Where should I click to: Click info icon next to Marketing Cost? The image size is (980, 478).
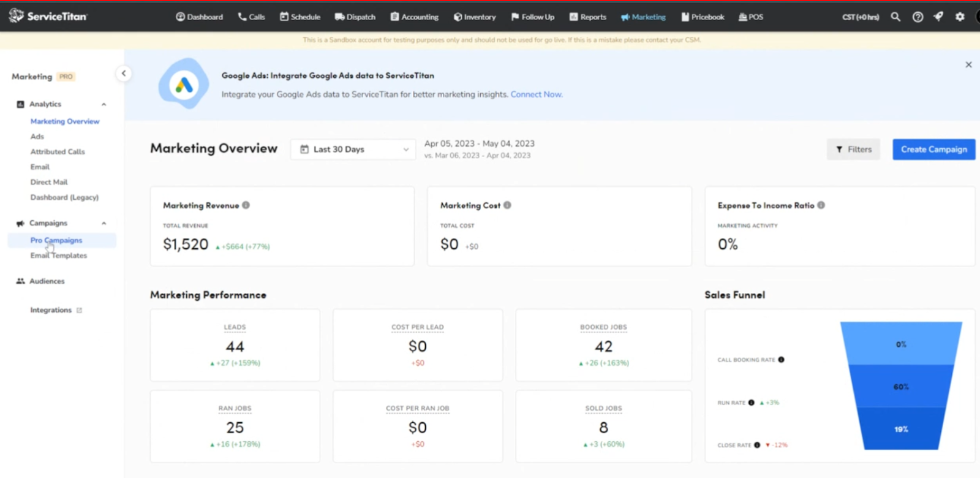[x=507, y=205]
